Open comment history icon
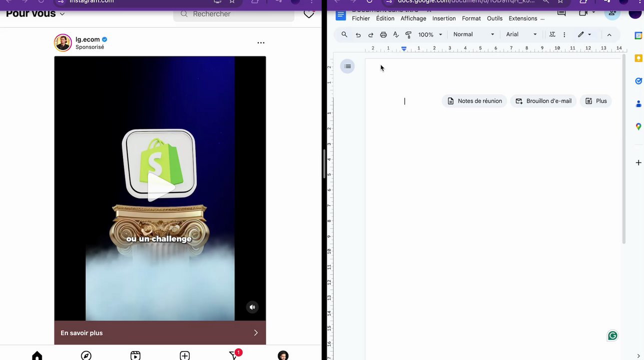Viewport: 644px width, 360px height. pos(562,13)
